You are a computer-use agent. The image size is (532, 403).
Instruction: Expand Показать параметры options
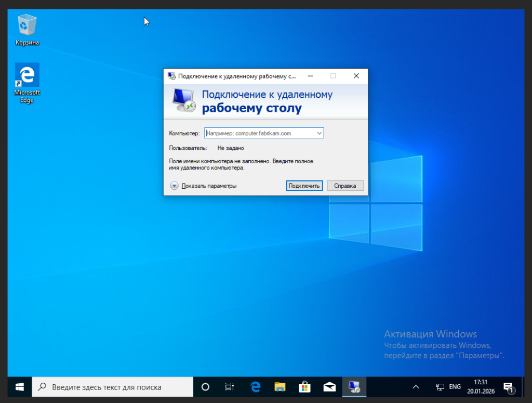point(203,186)
